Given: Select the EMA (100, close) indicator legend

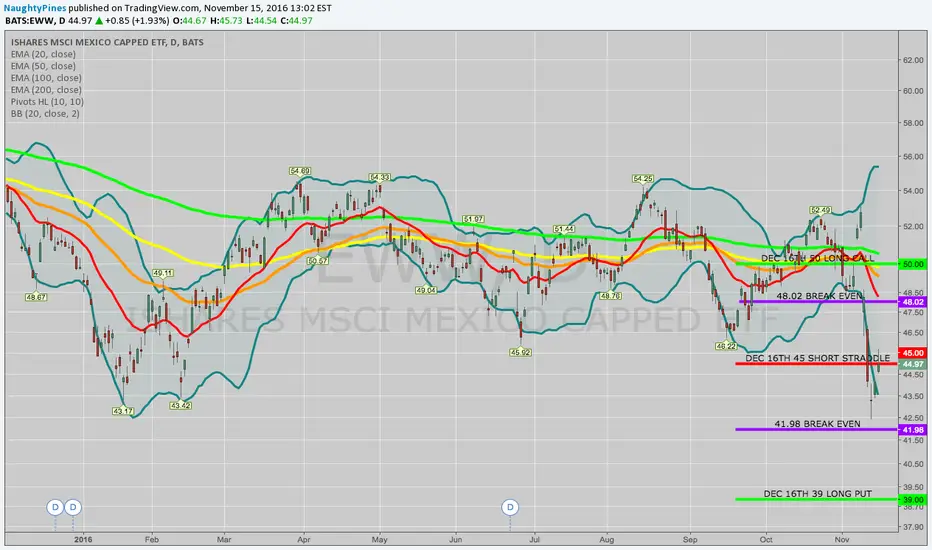Looking at the screenshot, I should coord(46,78).
